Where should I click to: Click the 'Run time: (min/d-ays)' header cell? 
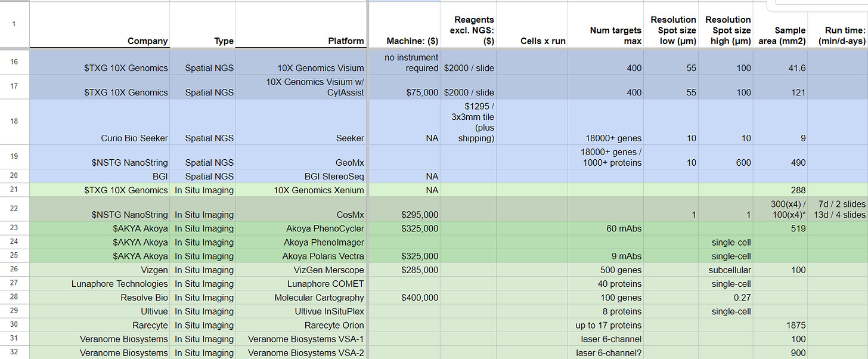(x=838, y=25)
